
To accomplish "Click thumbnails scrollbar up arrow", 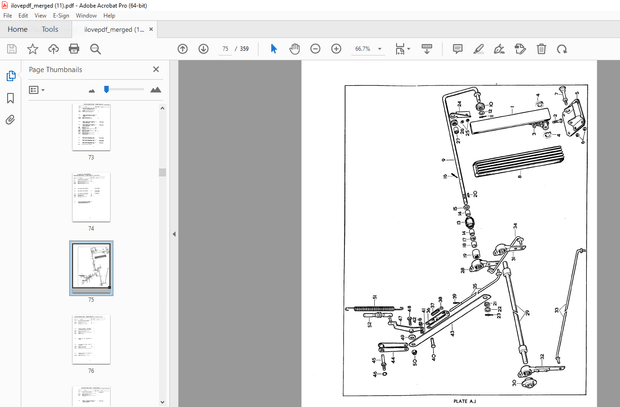I will click(x=163, y=108).
